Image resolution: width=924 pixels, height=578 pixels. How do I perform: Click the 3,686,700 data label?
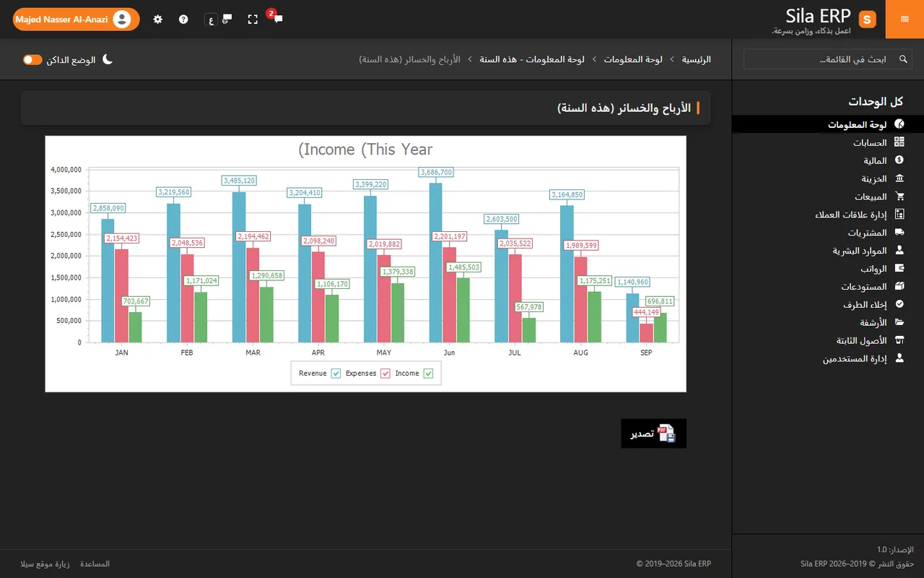click(436, 172)
